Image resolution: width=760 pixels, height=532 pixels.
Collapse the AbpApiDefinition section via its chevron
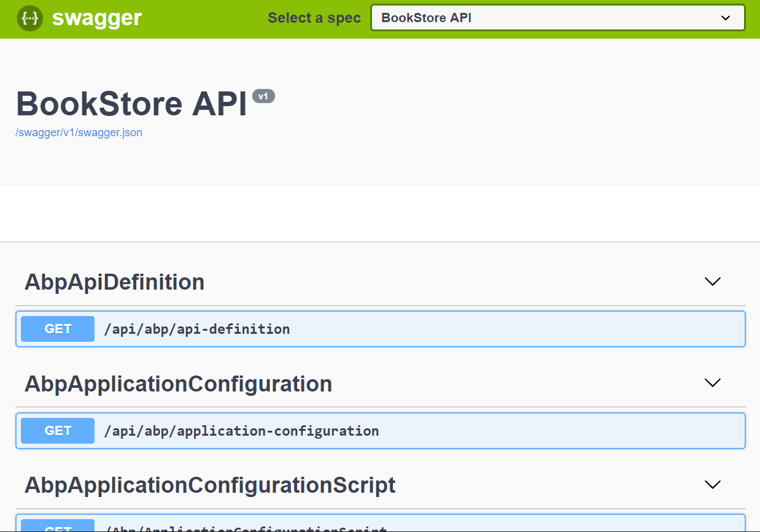click(x=712, y=282)
